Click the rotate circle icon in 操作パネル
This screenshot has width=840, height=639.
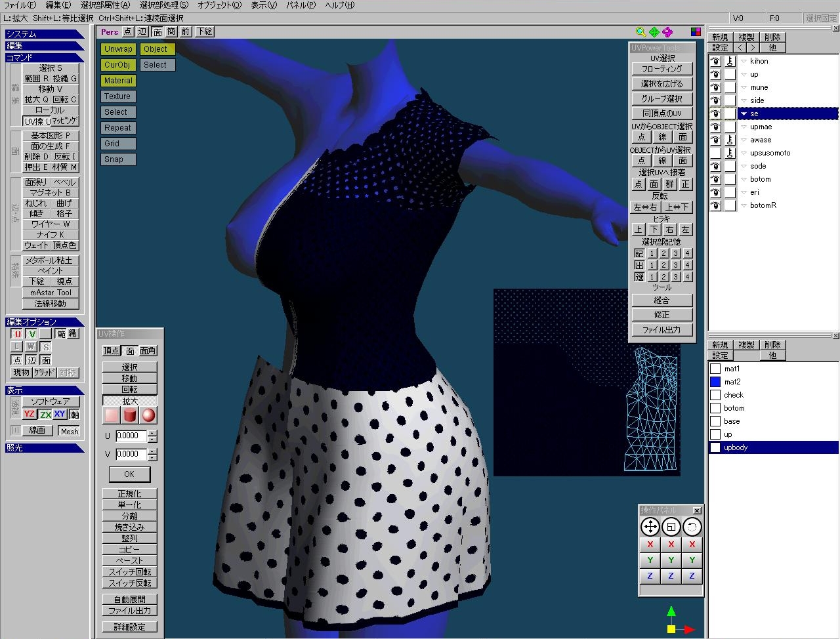692,527
